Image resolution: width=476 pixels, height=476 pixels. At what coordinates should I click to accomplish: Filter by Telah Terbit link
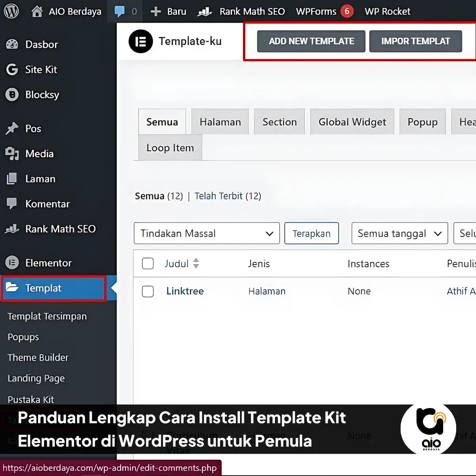tap(219, 196)
